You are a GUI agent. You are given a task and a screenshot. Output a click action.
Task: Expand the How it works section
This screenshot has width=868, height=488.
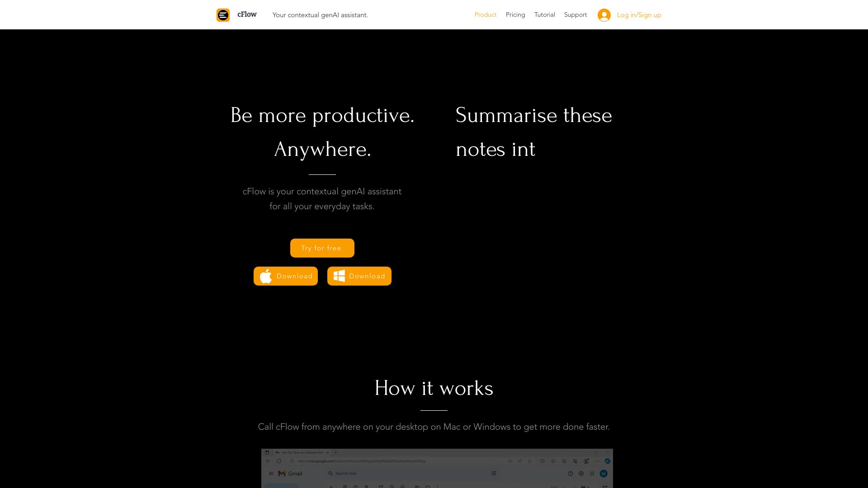(x=434, y=388)
